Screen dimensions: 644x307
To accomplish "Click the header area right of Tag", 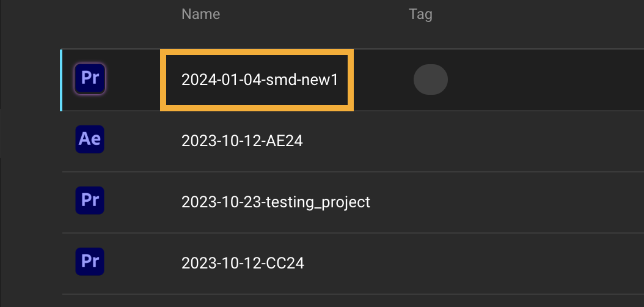I will [538, 14].
